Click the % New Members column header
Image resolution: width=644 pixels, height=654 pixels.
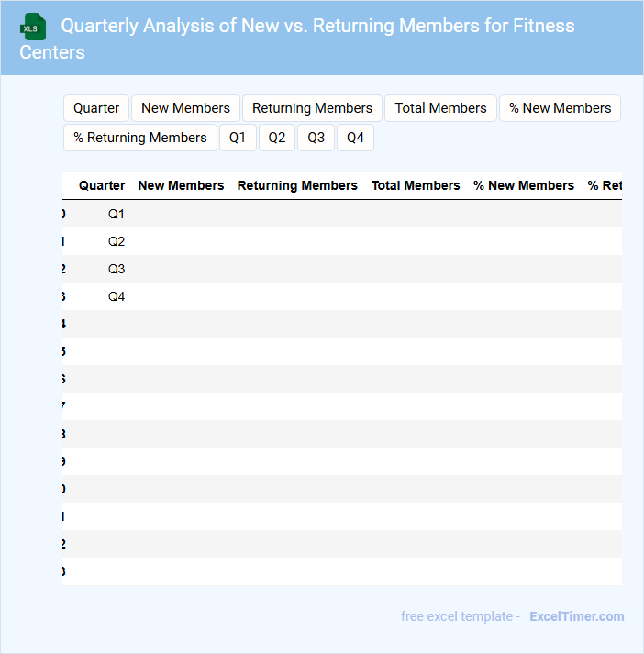click(524, 185)
